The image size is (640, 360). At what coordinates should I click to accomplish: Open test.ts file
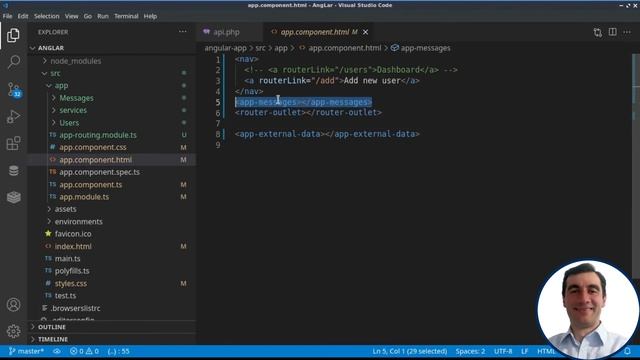point(65,296)
